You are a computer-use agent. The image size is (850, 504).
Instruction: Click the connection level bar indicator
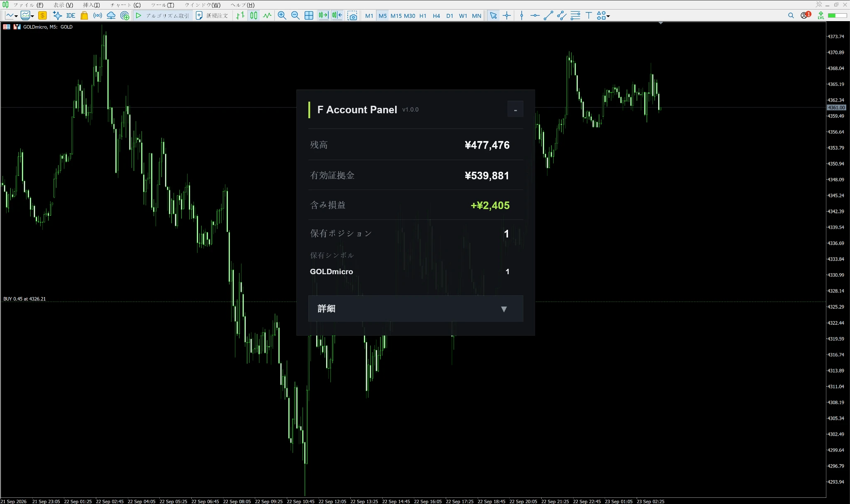click(x=837, y=16)
